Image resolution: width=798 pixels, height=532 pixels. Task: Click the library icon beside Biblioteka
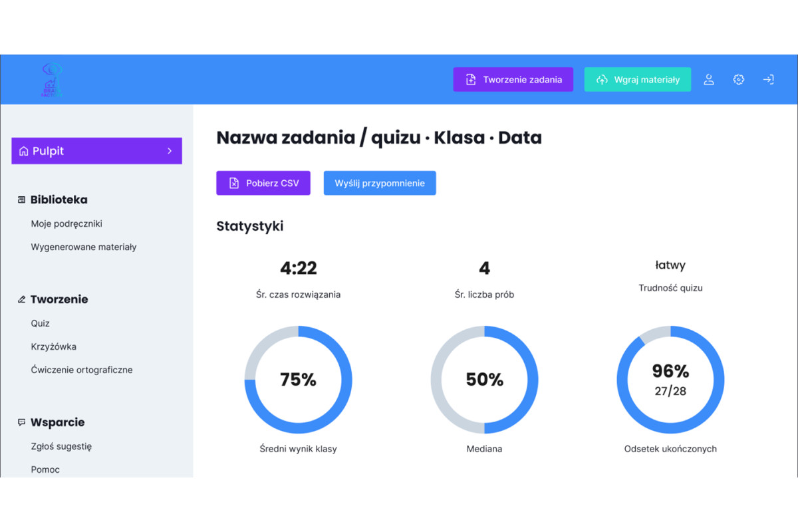point(21,199)
